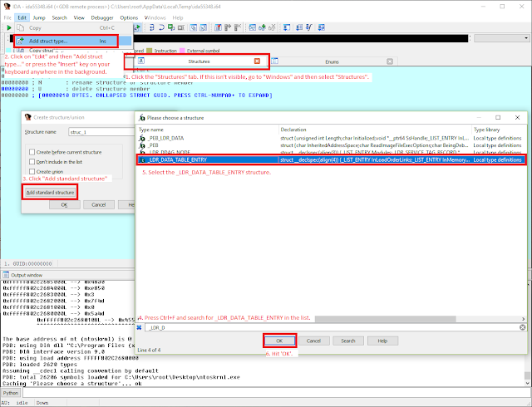Close the Structures tab with orange X
This screenshot has width=532, height=407.
[257, 61]
